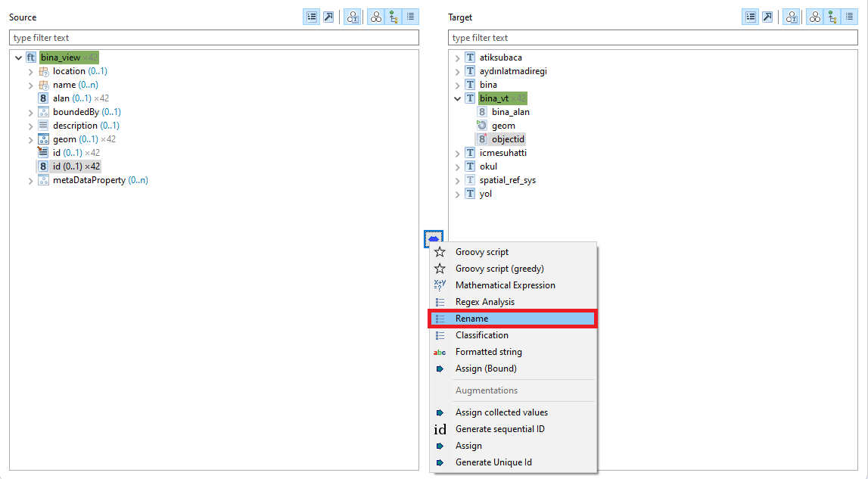The image size is (868, 479).
Task: Select objectid under bina_vt
Action: (x=508, y=139)
